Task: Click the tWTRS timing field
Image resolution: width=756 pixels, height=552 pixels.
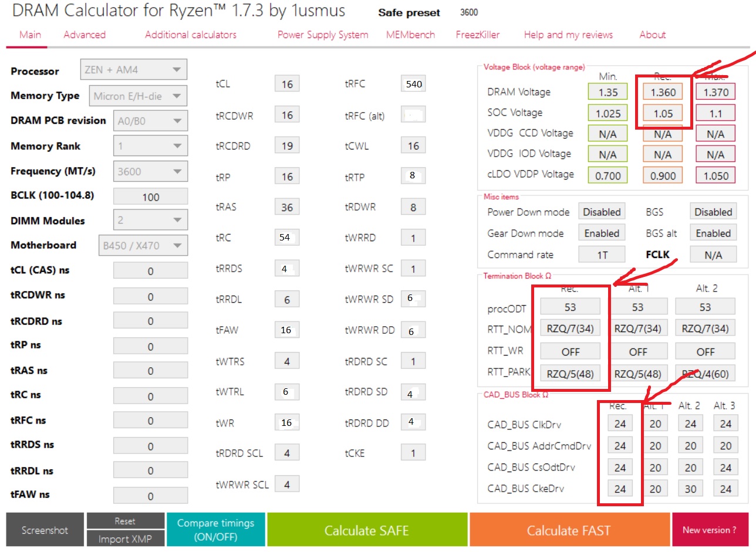Action: pos(287,361)
